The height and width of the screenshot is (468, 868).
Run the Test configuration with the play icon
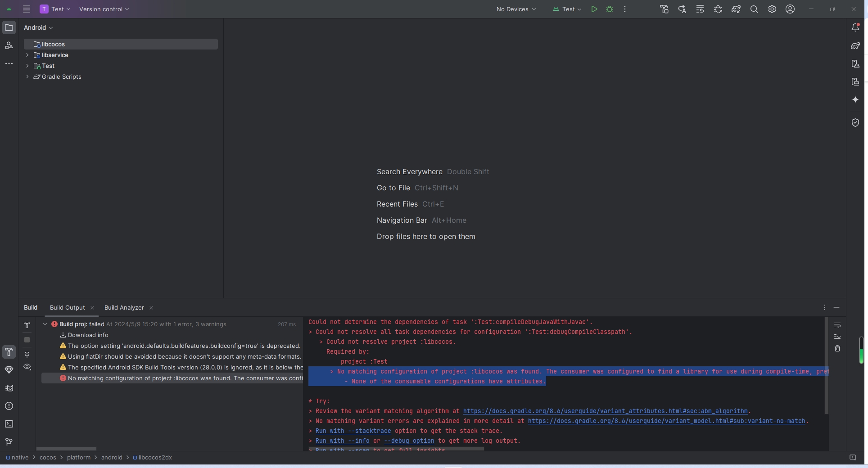pos(594,9)
